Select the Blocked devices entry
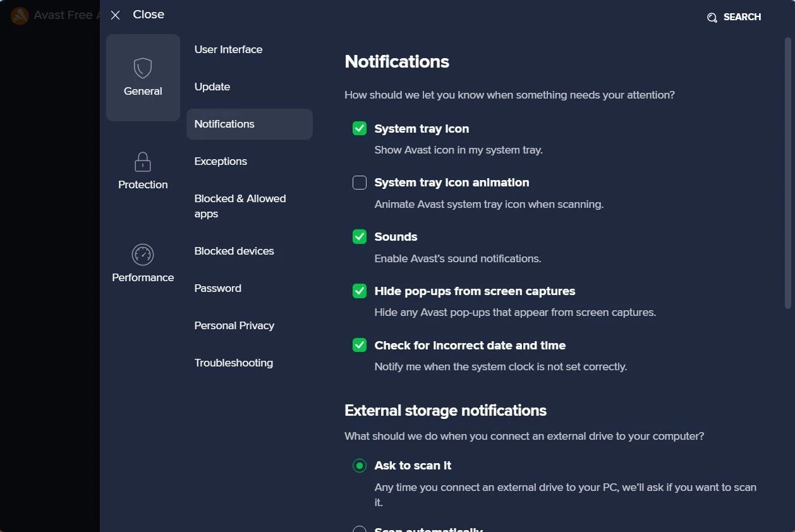 click(x=234, y=251)
